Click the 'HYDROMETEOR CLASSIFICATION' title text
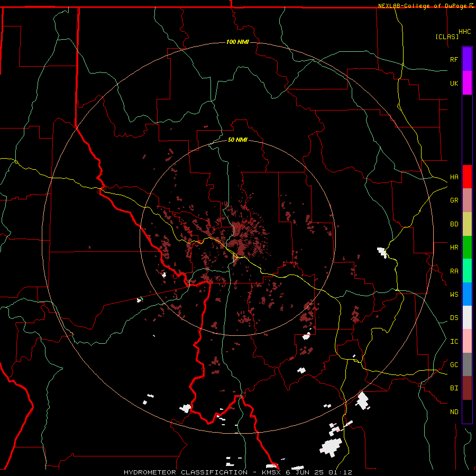Image resolution: width=476 pixels, height=476 pixels. pyautogui.click(x=186, y=472)
